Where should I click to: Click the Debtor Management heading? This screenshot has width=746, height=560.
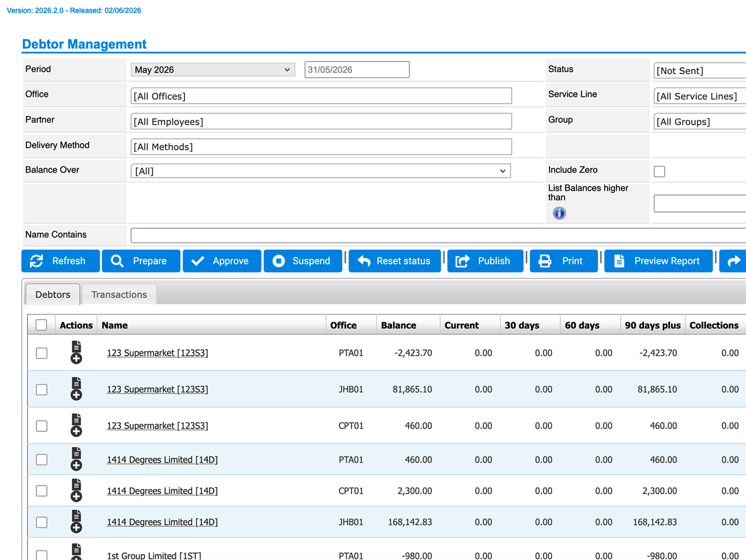pyautogui.click(x=84, y=44)
